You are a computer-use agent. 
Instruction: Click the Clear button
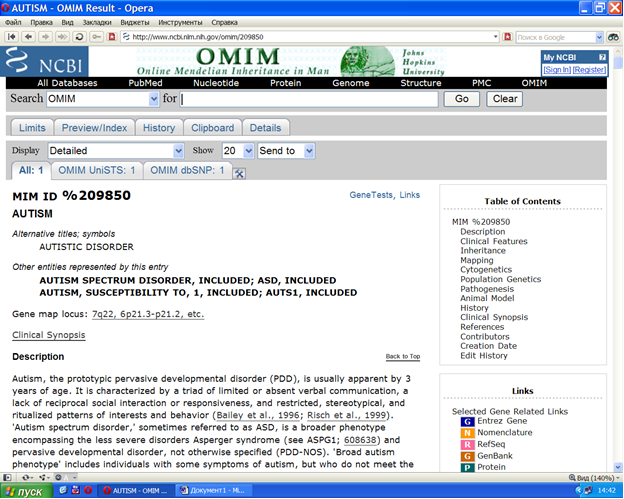pyautogui.click(x=505, y=99)
